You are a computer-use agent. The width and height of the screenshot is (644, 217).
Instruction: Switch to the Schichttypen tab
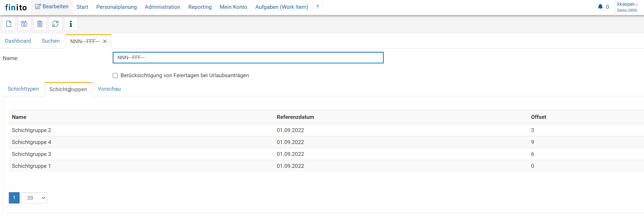pos(23,89)
